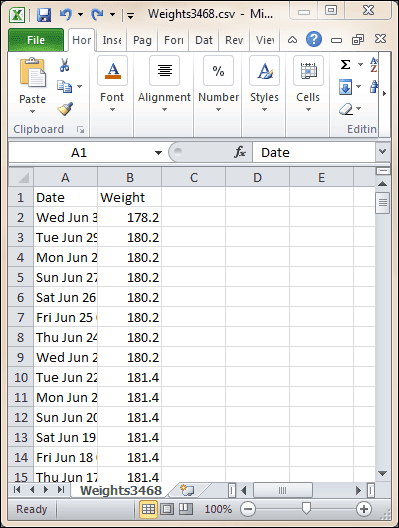Select the Format Painter brush icon
The width and height of the screenshot is (399, 528).
pos(65,109)
